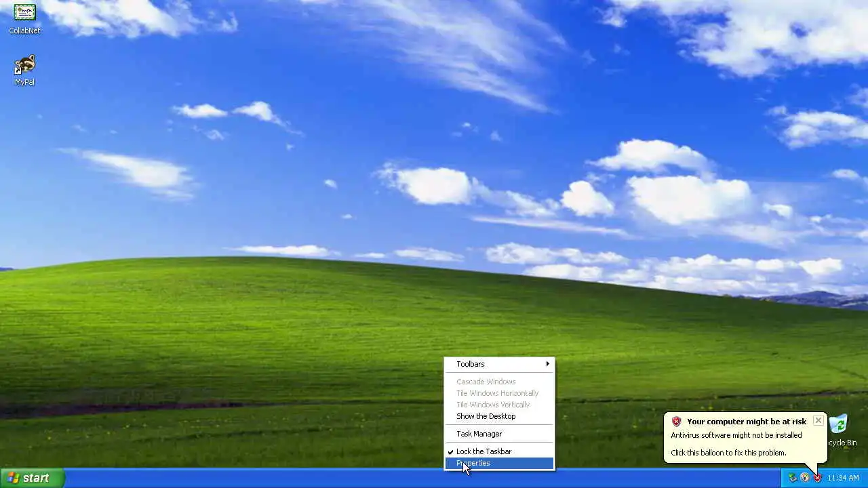The width and height of the screenshot is (868, 488).
Task: Open the Start menu
Action: point(32,478)
